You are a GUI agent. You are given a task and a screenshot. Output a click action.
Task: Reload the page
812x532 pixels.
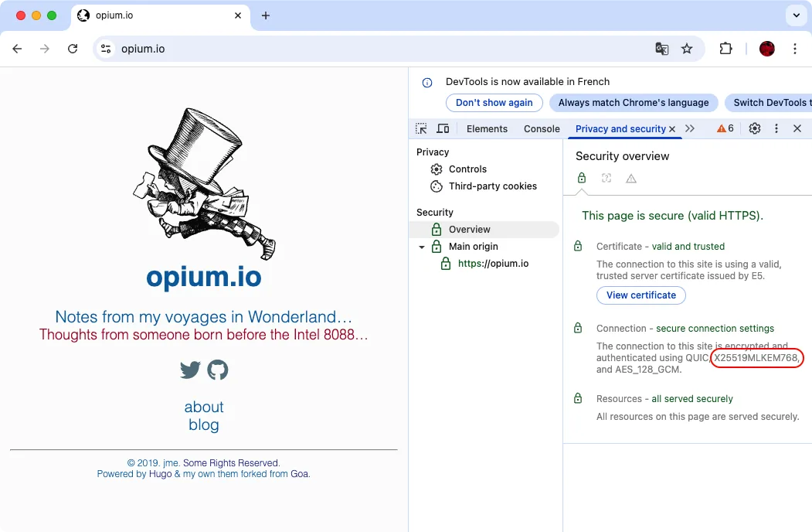pyautogui.click(x=73, y=49)
